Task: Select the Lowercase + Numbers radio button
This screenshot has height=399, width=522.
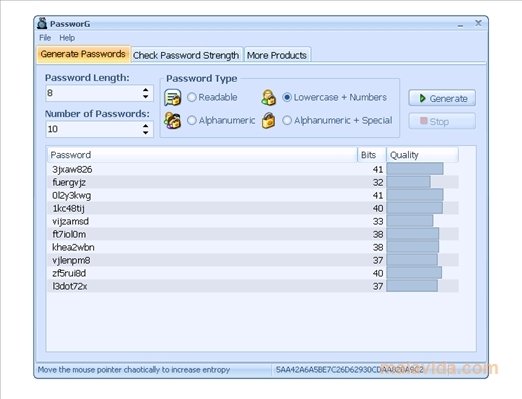Action: coord(287,97)
